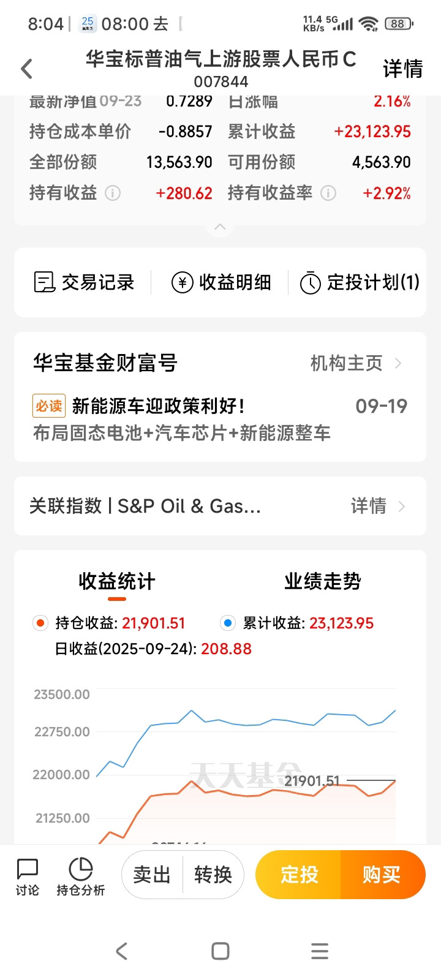441x980 pixels.
Task: Tap the 购买 buy button
Action: tap(382, 875)
